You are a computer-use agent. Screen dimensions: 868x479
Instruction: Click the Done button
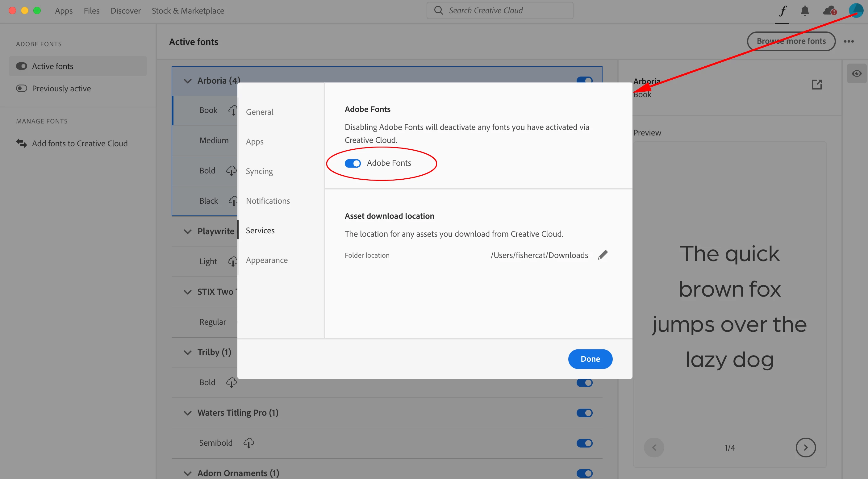click(590, 359)
